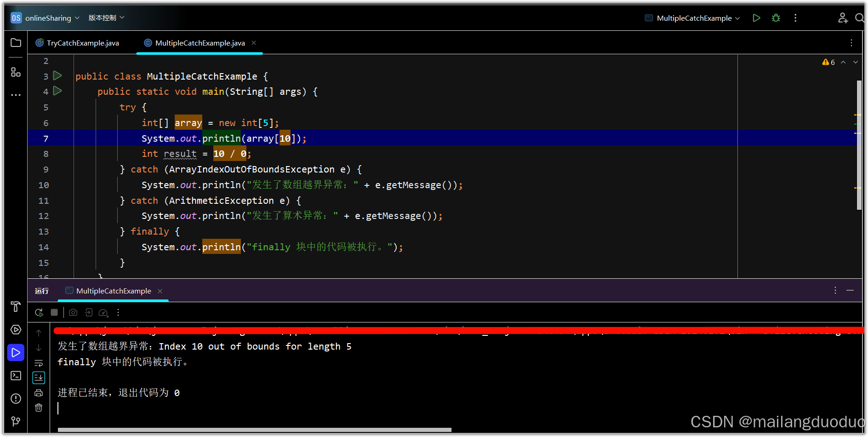Screen dimensions: 868x437
Task: Click the Debug bug icon
Action: (776, 18)
